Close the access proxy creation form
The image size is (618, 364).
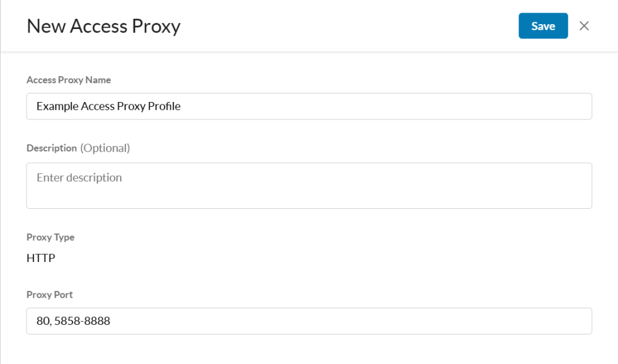[584, 26]
